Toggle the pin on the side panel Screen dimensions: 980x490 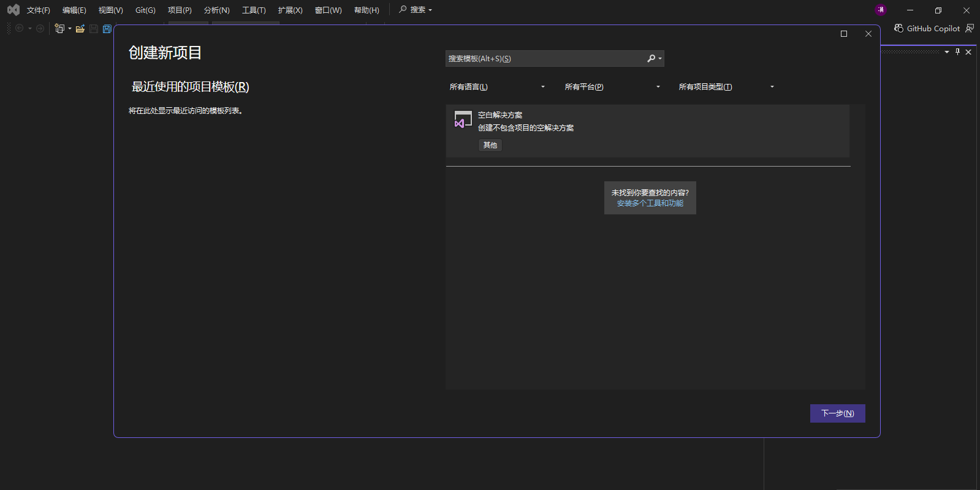pyautogui.click(x=957, y=52)
